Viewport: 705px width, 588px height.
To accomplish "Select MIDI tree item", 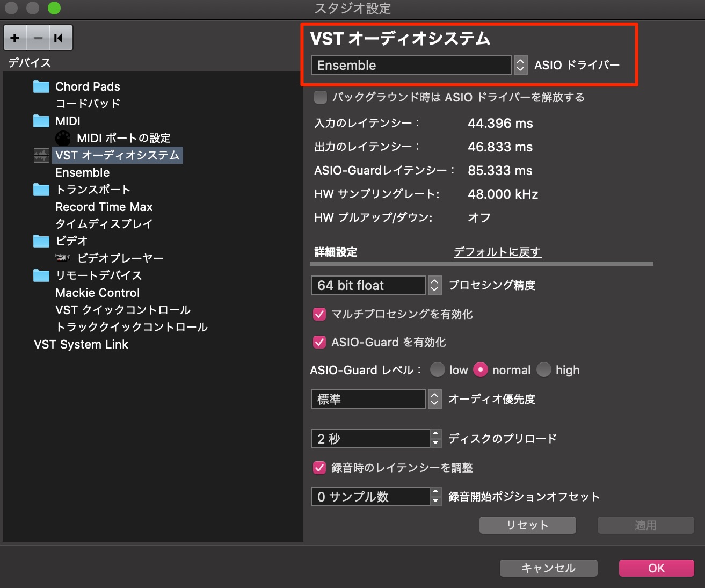I will [x=68, y=121].
